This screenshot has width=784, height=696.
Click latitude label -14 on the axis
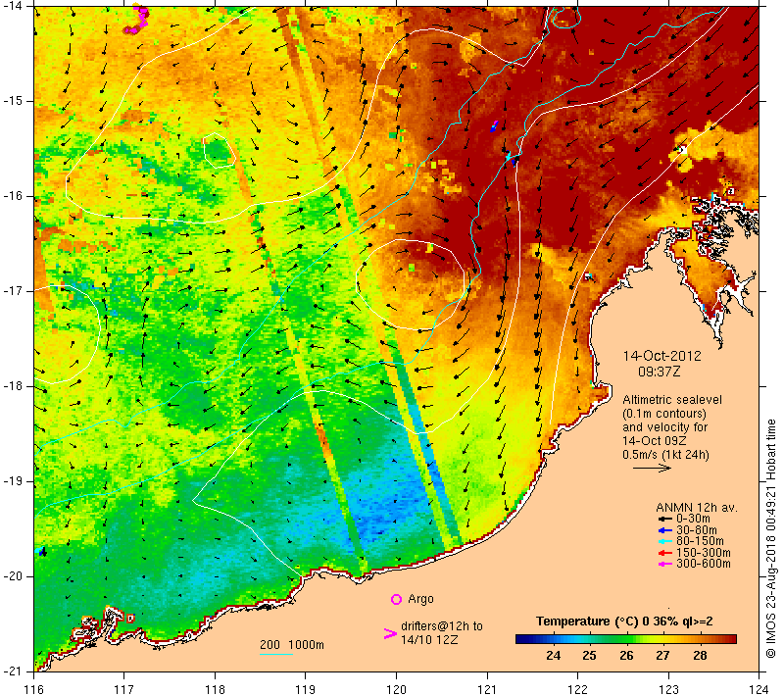click(12, 6)
